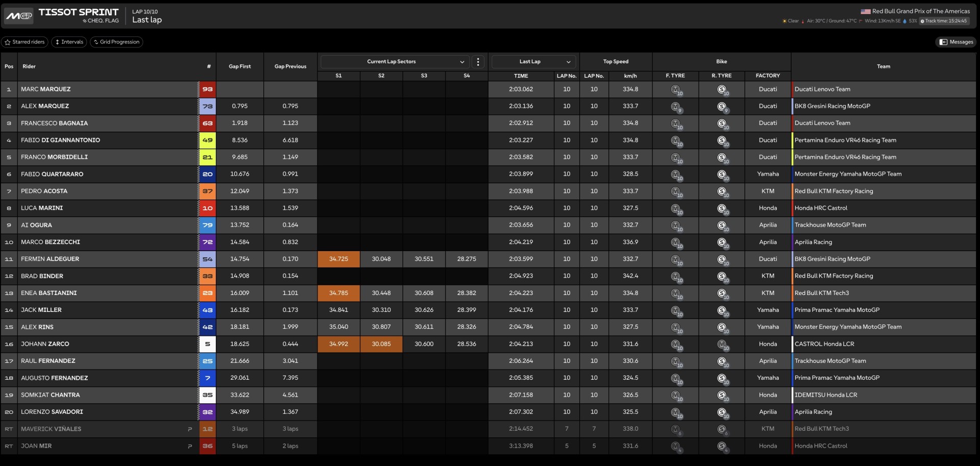Open the Last Lap dropdown
Screen dimensions: 980x466
pyautogui.click(x=533, y=62)
